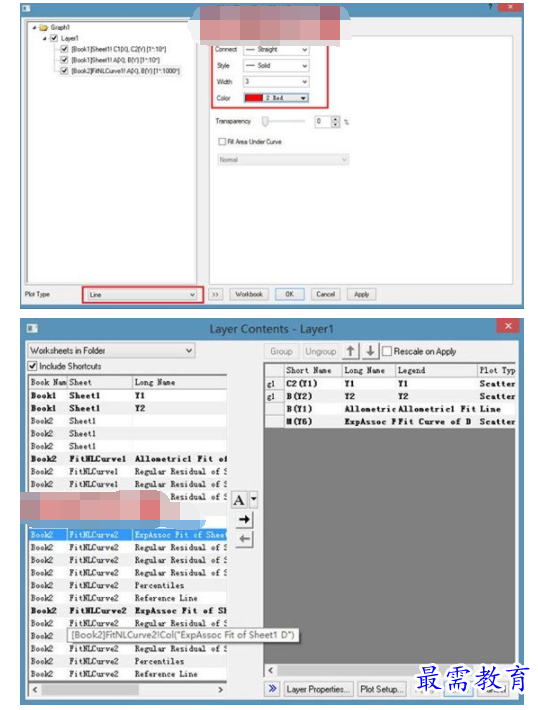This screenshot has height=710, width=538.
Task: Toggle checkbox for [Book1]Sheet1 A(X), B(Y) plot
Action: click(64, 60)
